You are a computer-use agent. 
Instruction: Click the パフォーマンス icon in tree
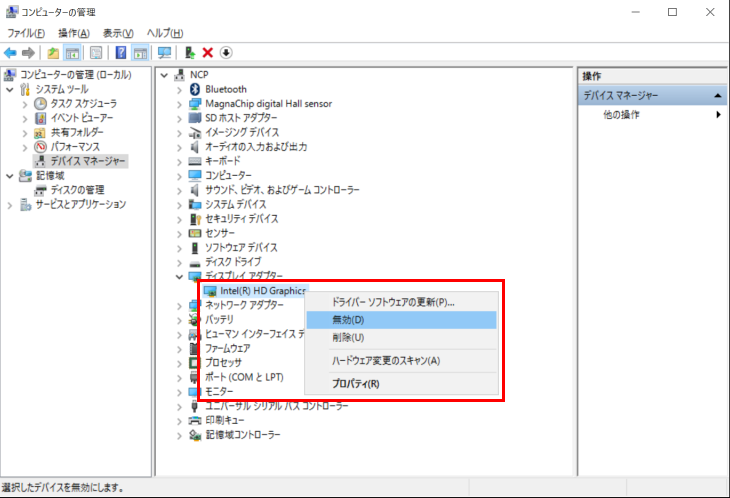[41, 147]
